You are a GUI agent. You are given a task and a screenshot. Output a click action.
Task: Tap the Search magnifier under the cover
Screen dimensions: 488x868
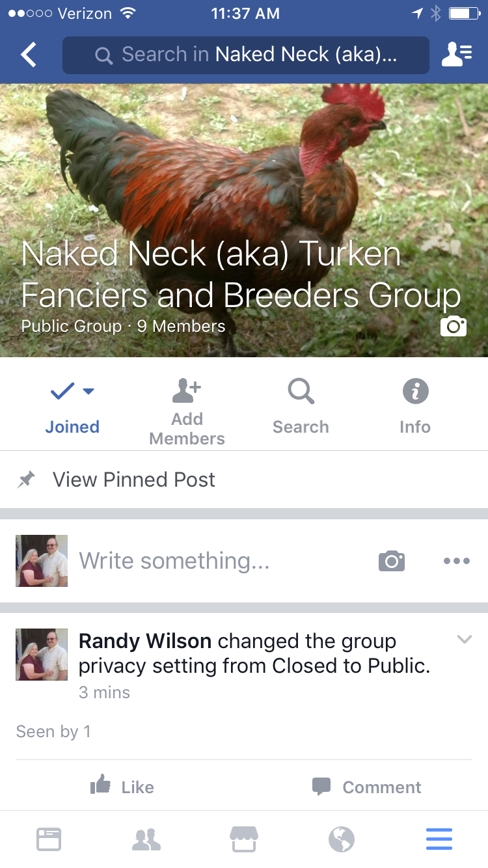pos(301,392)
